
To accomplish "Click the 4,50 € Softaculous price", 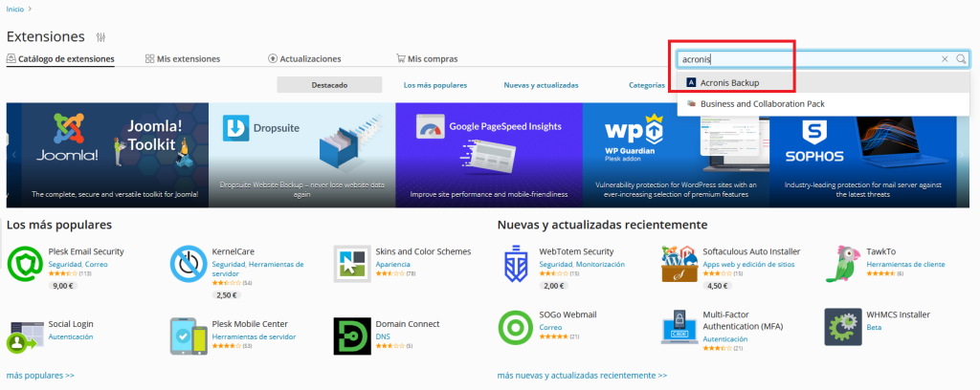I will (x=718, y=286).
